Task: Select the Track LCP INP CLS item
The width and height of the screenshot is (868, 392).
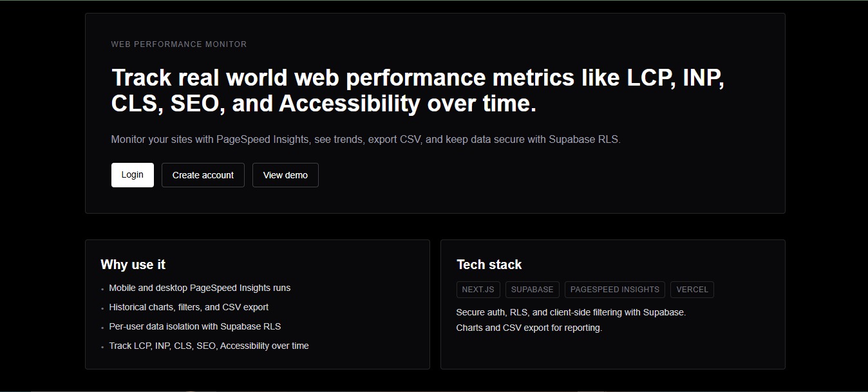Action: tap(209, 346)
